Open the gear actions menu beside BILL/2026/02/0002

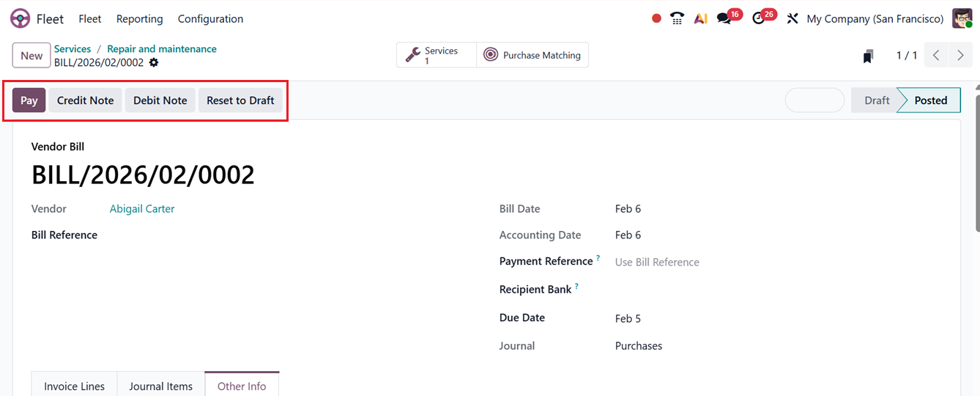click(x=154, y=63)
